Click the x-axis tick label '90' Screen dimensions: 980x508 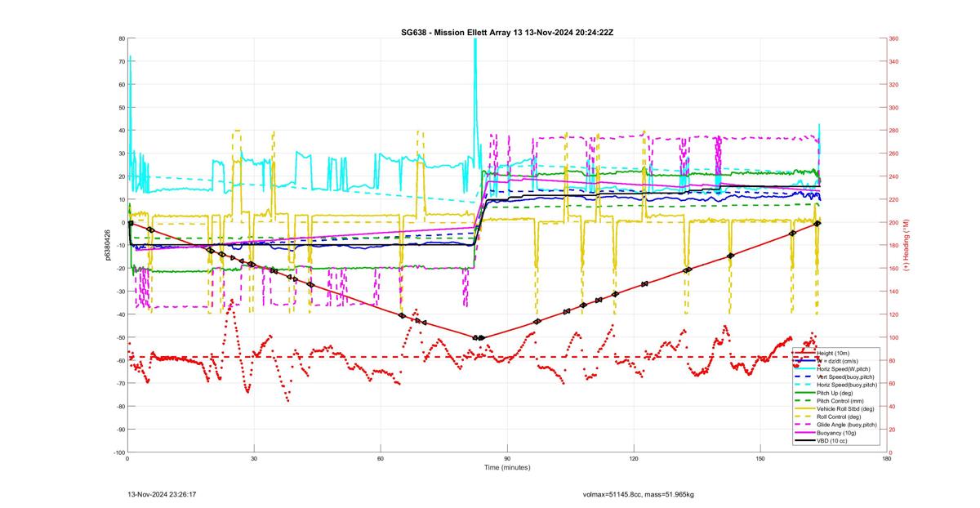(x=506, y=458)
